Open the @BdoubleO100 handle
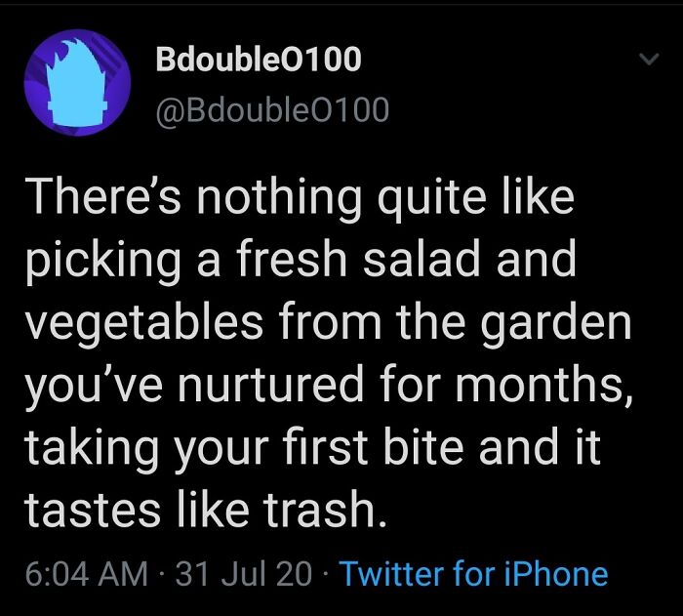This screenshot has height=616, width=683. pos(272,111)
